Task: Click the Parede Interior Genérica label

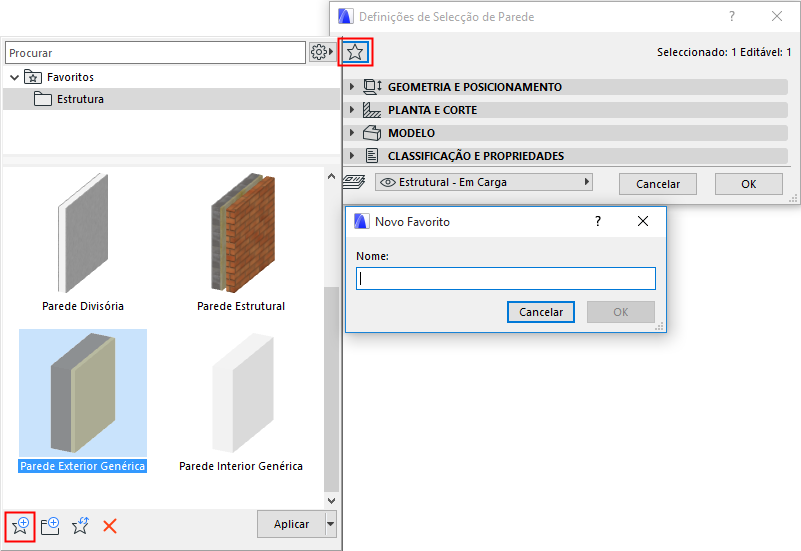Action: (241, 466)
